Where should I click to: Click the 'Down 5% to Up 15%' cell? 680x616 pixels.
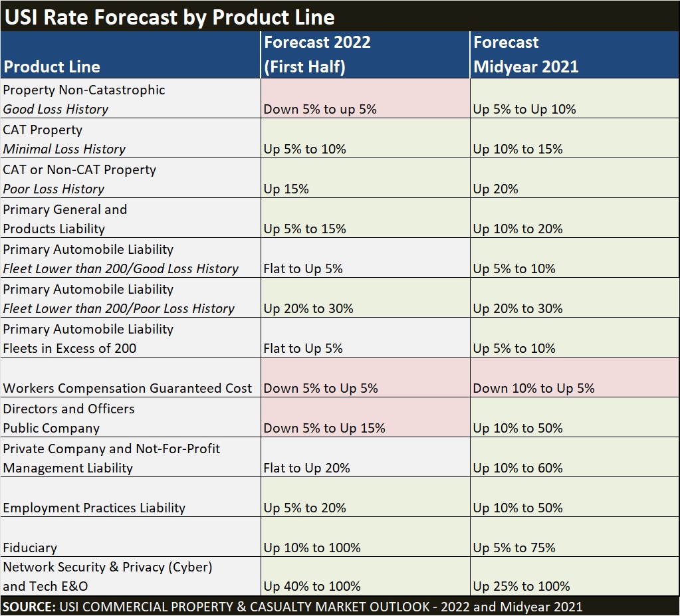pyautogui.click(x=324, y=428)
